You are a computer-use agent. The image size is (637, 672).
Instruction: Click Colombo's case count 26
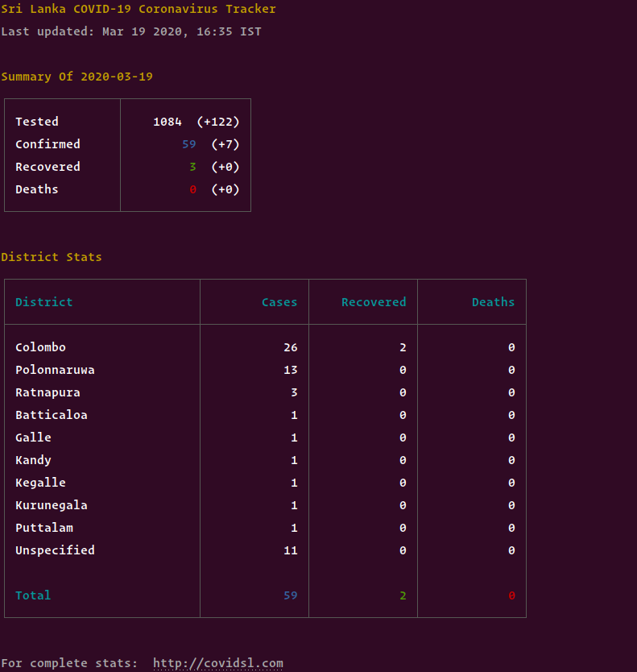291,347
